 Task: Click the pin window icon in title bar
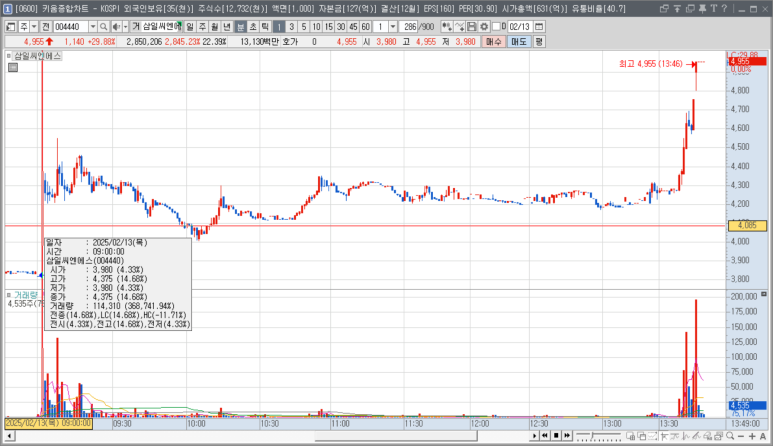tap(703, 8)
